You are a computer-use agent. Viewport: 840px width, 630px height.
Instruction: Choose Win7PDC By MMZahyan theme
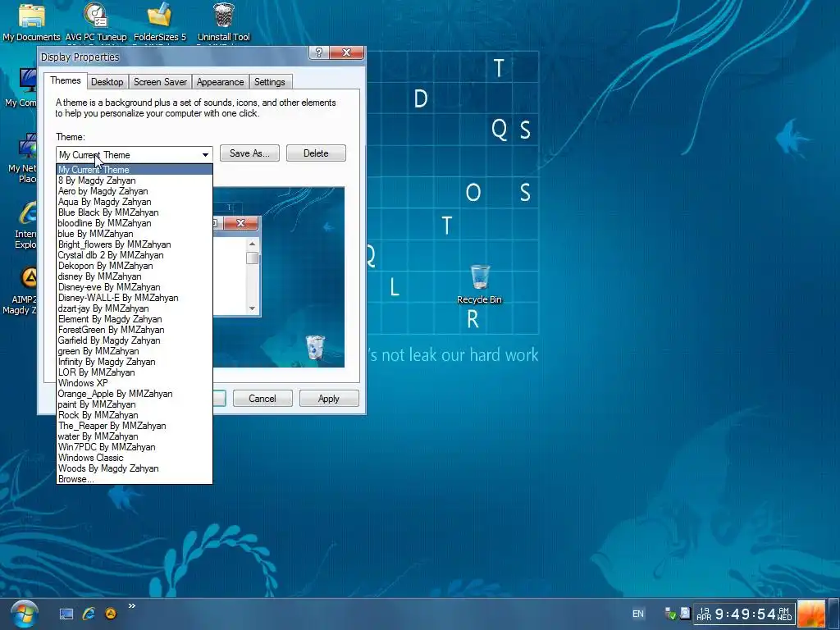click(135, 447)
